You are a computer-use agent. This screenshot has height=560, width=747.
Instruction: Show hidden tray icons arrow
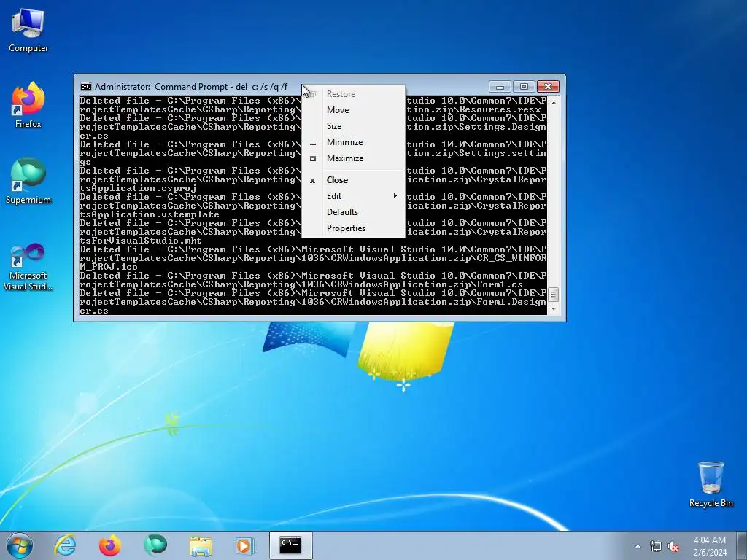[x=638, y=546]
